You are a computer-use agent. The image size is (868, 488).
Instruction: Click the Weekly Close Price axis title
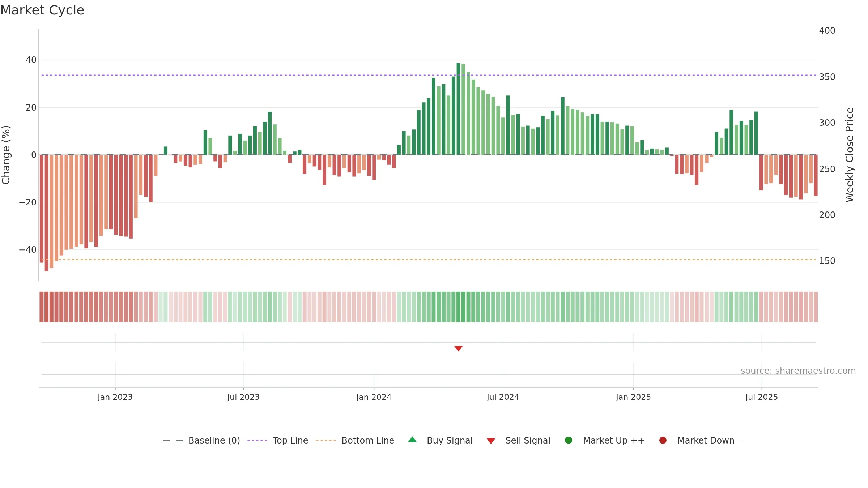(x=850, y=155)
